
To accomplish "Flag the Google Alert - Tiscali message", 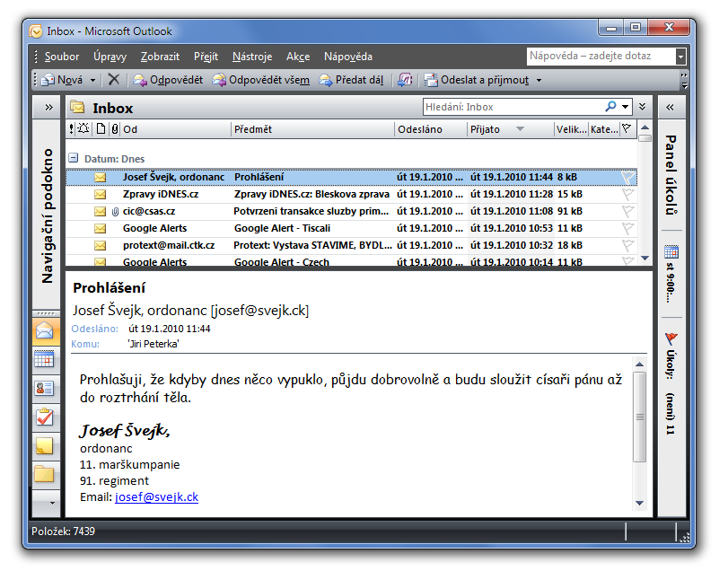I will click(x=627, y=228).
